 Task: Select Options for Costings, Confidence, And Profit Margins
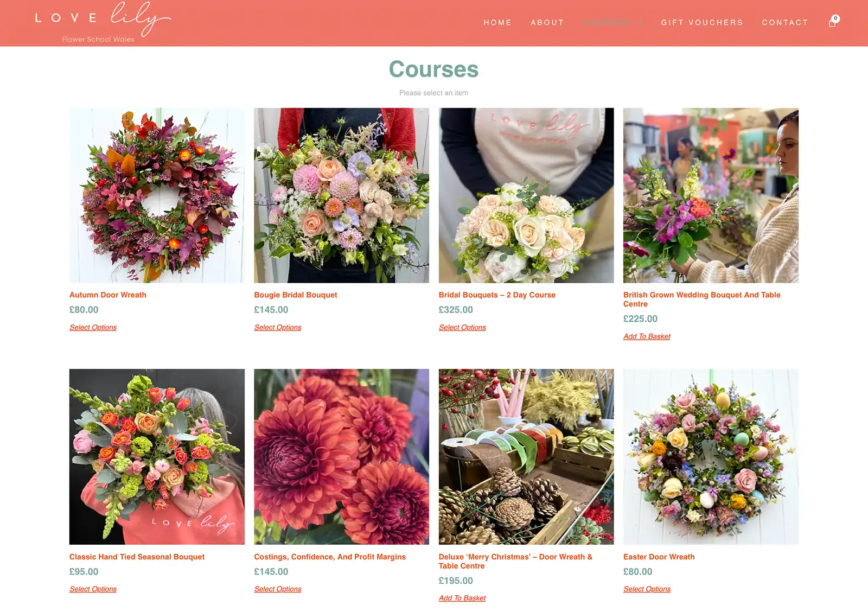pyautogui.click(x=277, y=589)
